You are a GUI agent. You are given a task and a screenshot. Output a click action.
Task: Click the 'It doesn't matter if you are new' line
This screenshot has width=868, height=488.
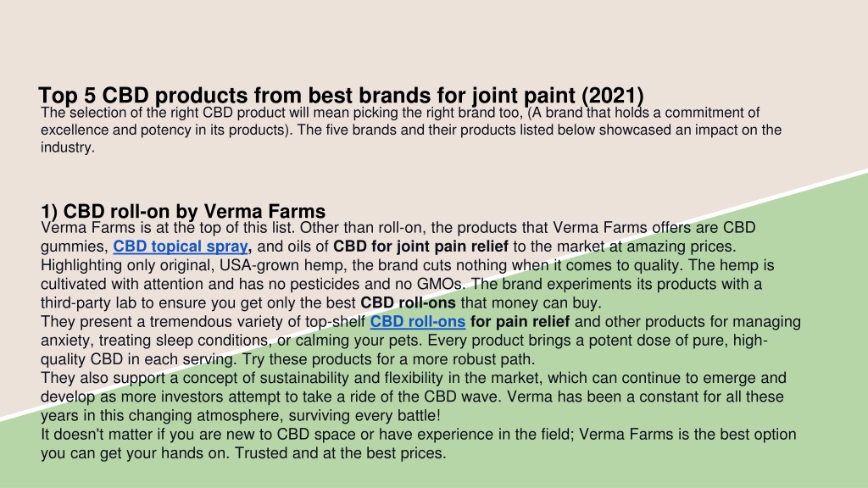pos(418,435)
